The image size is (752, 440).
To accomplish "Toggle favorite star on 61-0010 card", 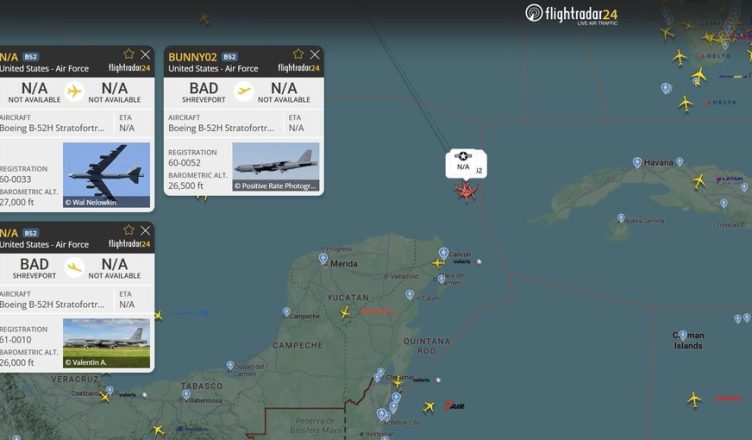I will pos(129,230).
